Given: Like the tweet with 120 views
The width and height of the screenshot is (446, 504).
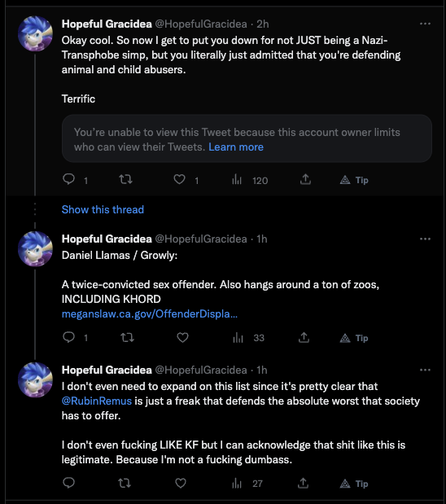Looking at the screenshot, I should click(179, 179).
